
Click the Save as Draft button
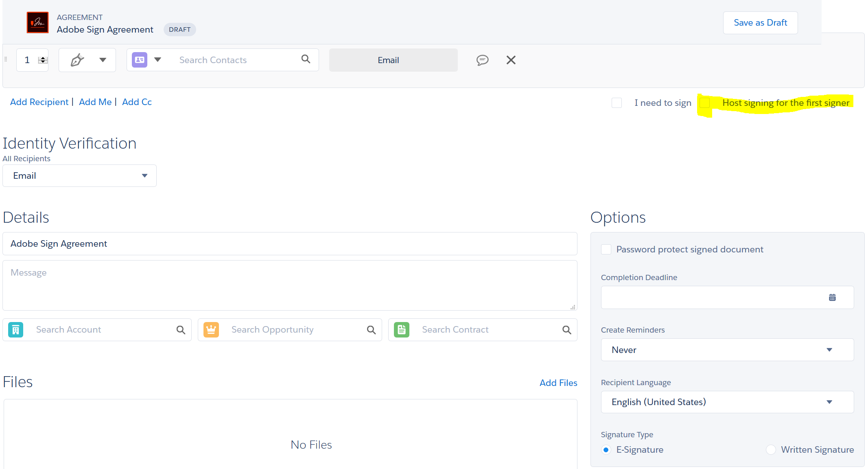[760, 22]
